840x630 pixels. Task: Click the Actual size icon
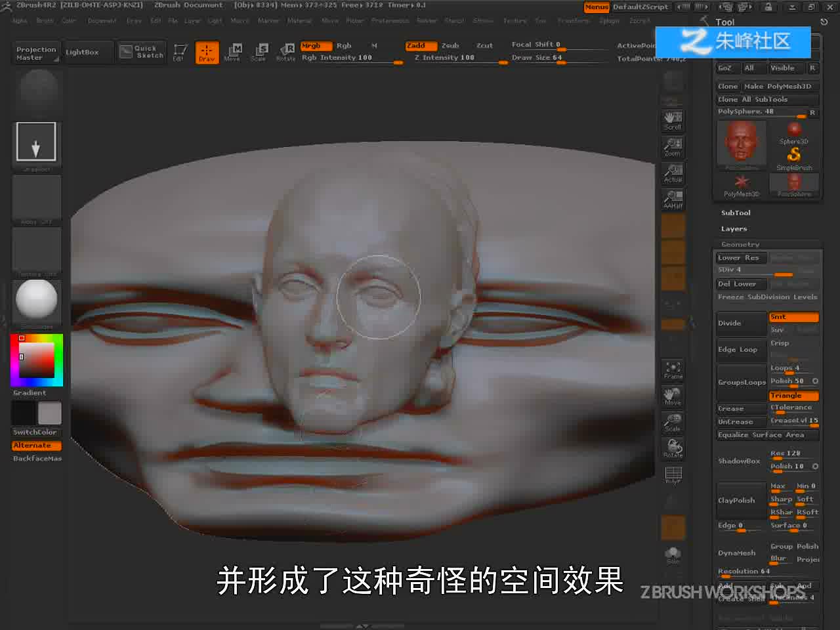673,173
